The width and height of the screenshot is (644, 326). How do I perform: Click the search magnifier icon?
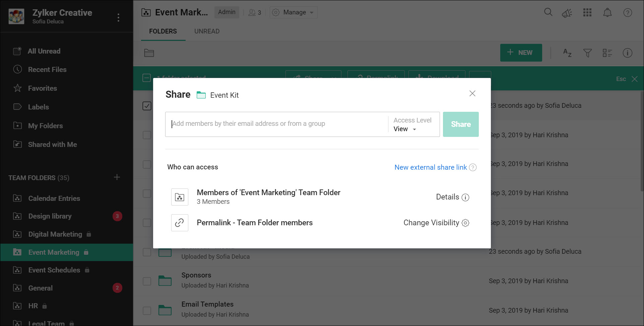click(x=548, y=13)
